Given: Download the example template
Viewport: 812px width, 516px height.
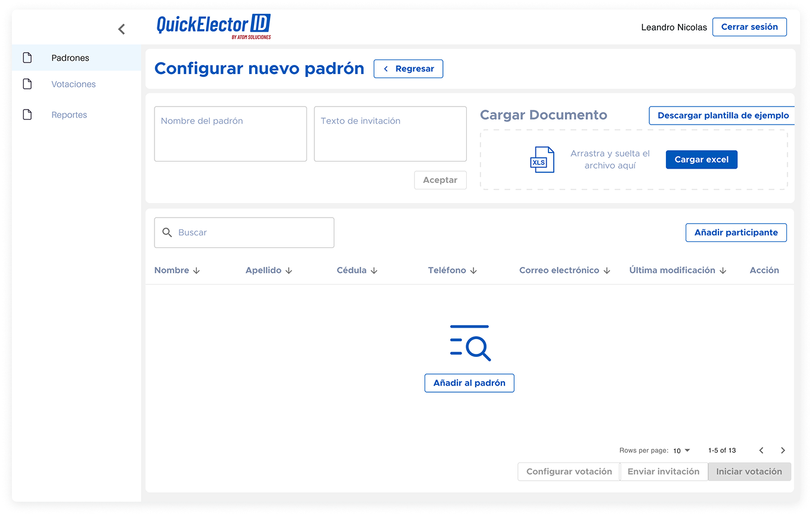Looking at the screenshot, I should coord(722,116).
